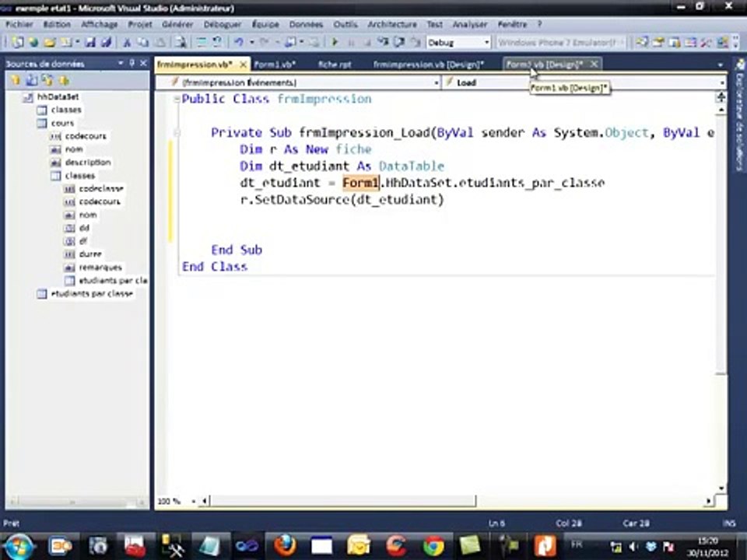Select the codecours field under cours

click(x=86, y=136)
